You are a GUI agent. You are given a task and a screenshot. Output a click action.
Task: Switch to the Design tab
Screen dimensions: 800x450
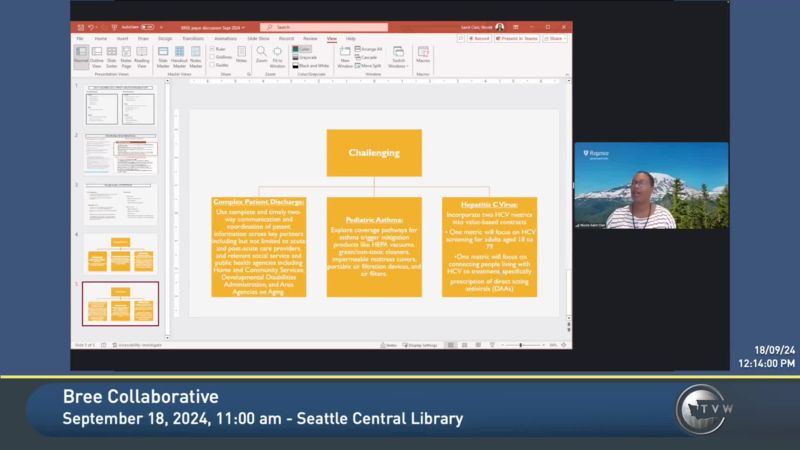(163, 38)
